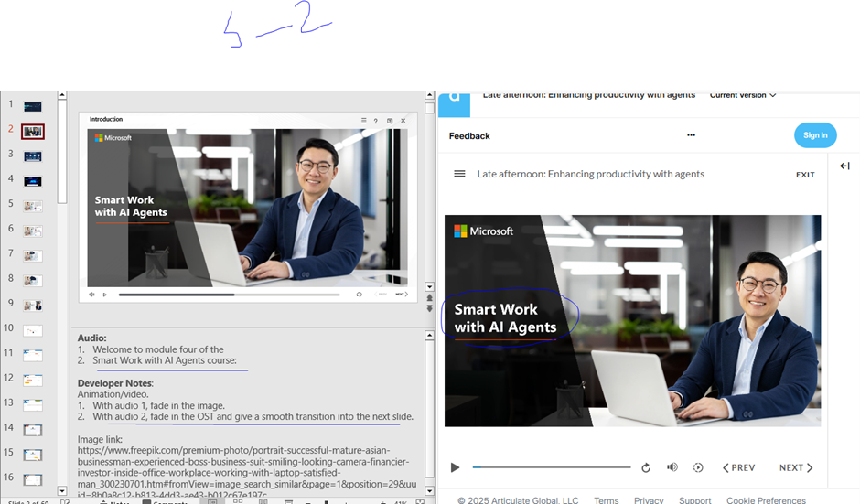Open playback speed control in Review 360 player
Viewport: 860px width, 504px height.
698,467
